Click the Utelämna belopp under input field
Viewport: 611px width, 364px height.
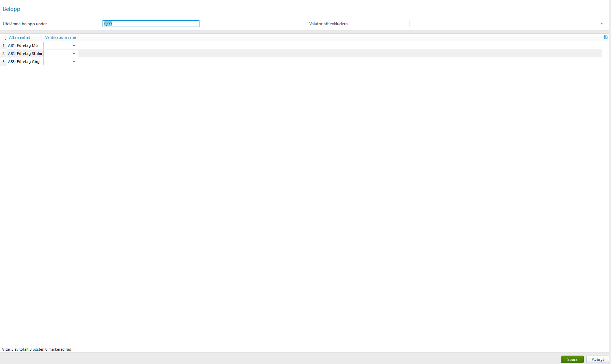point(150,23)
